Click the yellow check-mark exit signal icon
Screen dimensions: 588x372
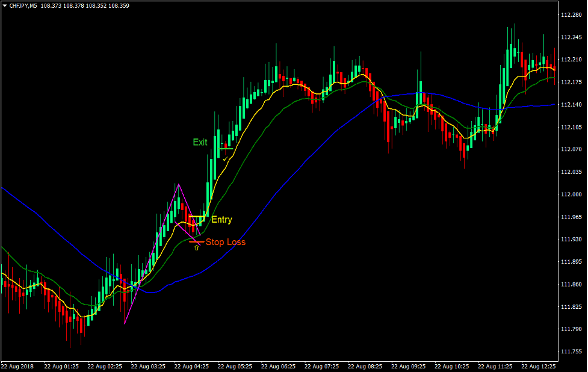tap(225, 159)
